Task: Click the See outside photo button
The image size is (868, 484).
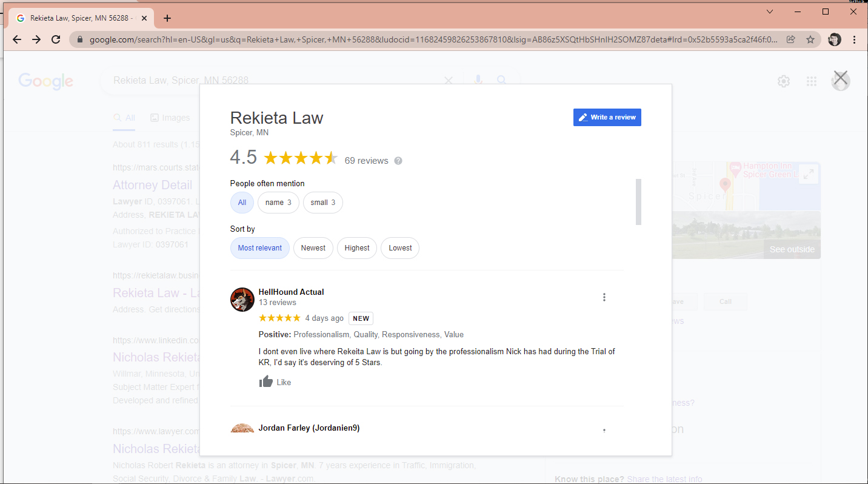Action: point(792,249)
